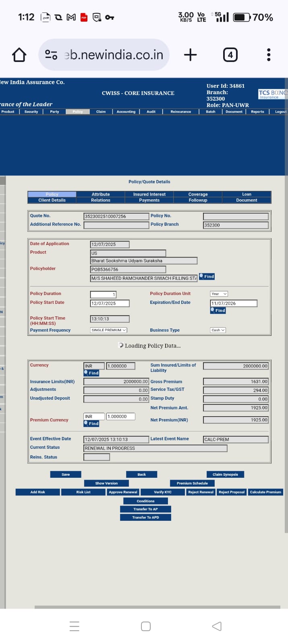Open the browser three-dot menu
The image size is (288, 644).
coord(269,55)
